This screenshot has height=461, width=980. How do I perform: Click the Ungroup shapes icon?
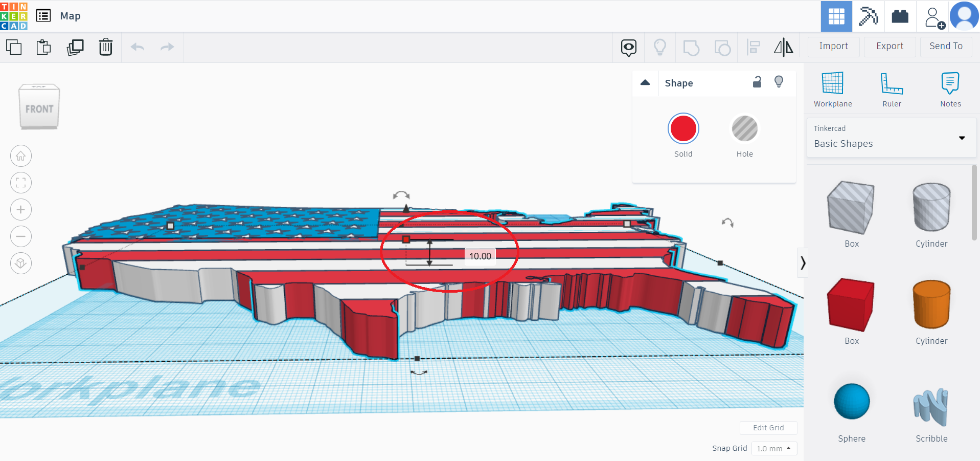pos(722,48)
